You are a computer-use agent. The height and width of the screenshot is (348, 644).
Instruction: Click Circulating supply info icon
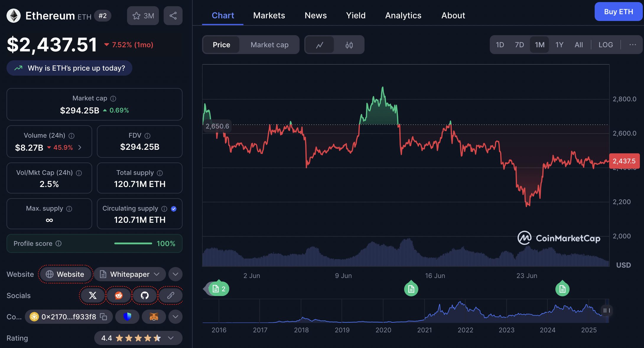click(x=164, y=209)
